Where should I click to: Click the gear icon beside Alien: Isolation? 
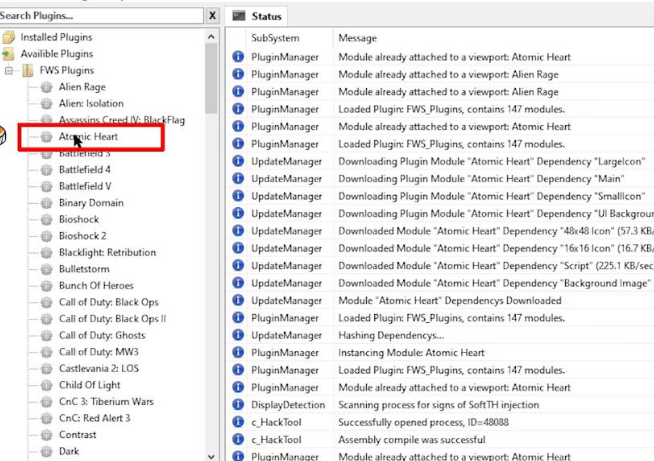click(47, 103)
